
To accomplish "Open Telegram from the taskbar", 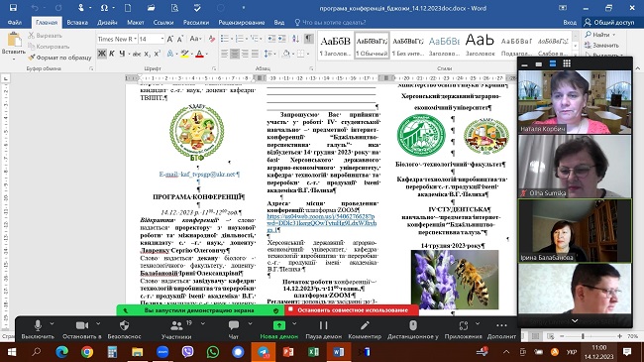I will click(264, 352).
